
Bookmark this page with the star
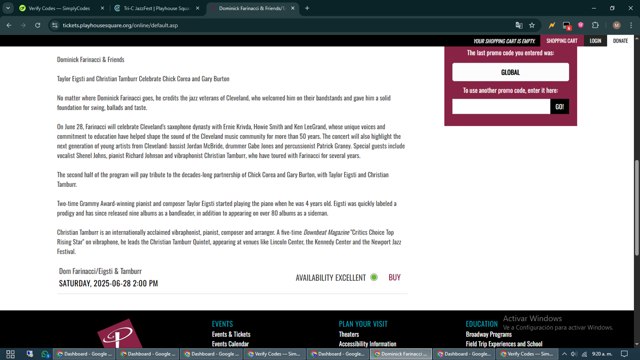pyautogui.click(x=532, y=25)
